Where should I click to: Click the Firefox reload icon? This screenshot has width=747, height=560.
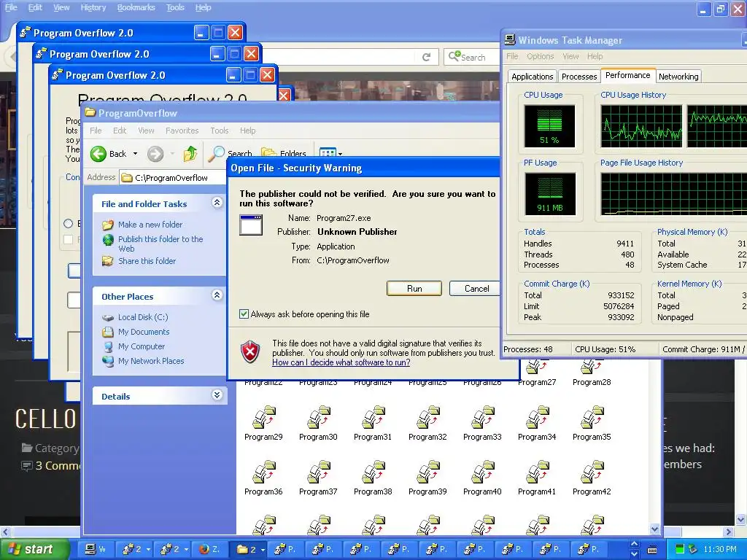tap(426, 57)
